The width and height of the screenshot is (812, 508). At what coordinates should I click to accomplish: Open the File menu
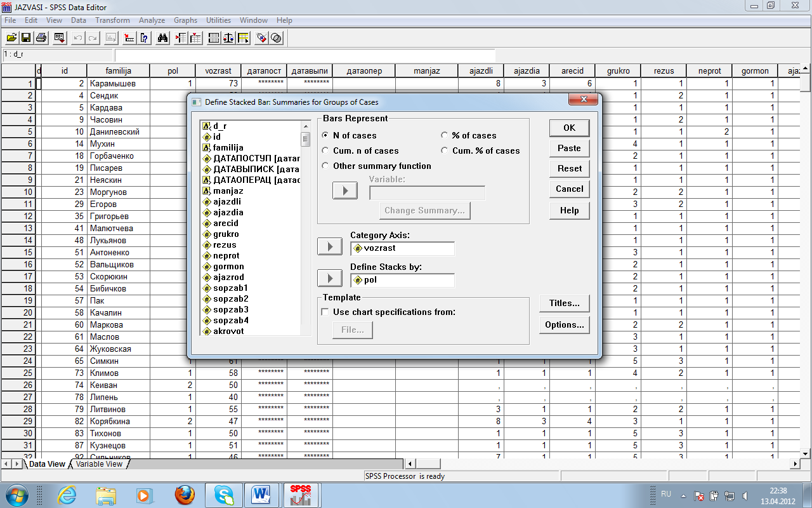[x=10, y=20]
